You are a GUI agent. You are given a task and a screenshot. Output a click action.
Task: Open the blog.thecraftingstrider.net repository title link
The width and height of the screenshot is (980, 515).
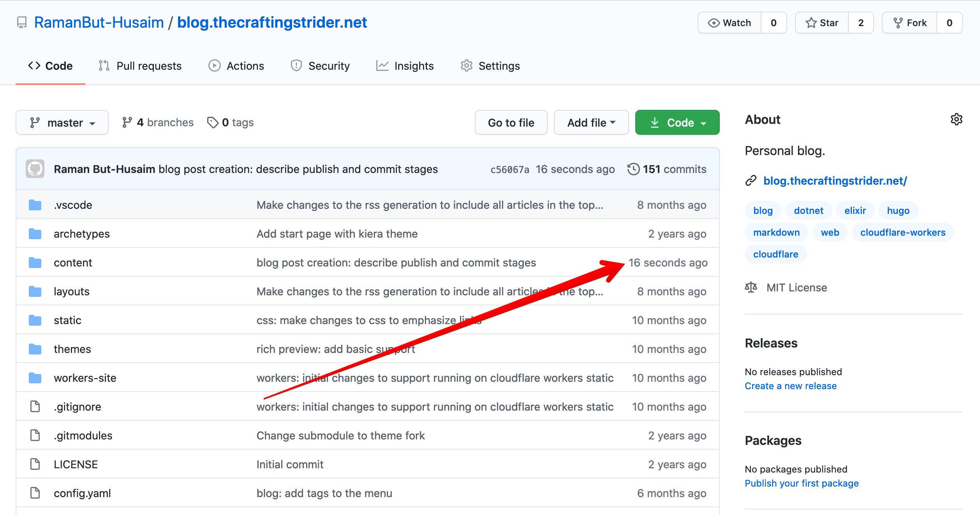click(x=272, y=23)
